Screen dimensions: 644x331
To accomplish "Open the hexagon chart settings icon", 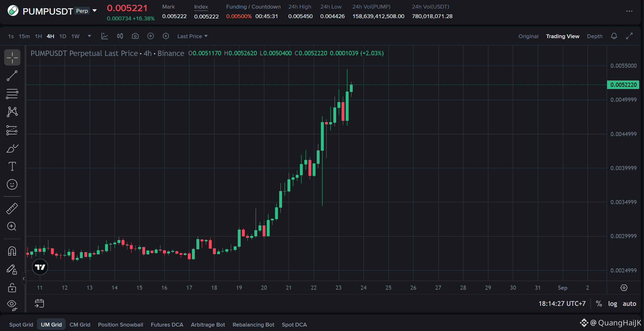I will [x=166, y=36].
